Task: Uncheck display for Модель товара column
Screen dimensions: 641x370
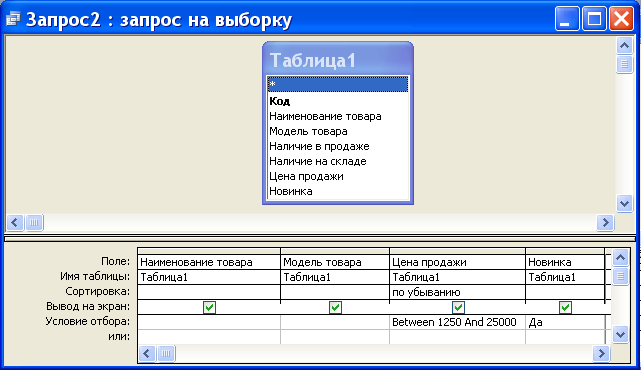Action: 335,307
